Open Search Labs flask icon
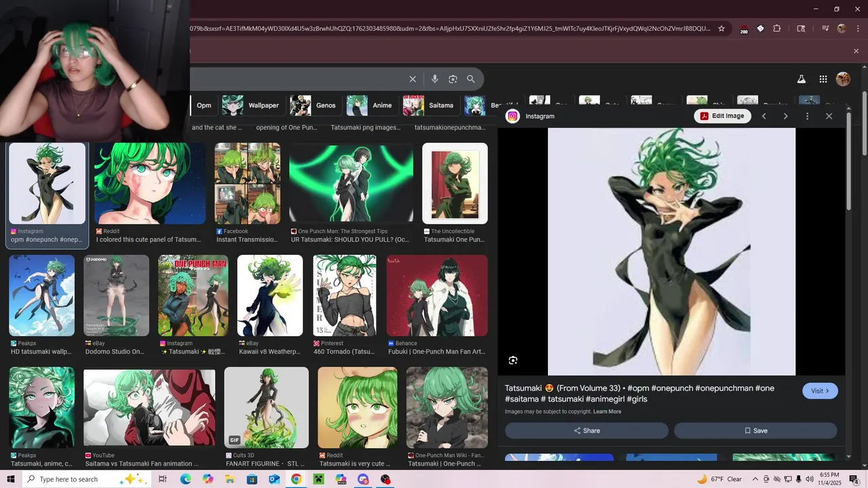The image size is (868, 488). (x=801, y=79)
